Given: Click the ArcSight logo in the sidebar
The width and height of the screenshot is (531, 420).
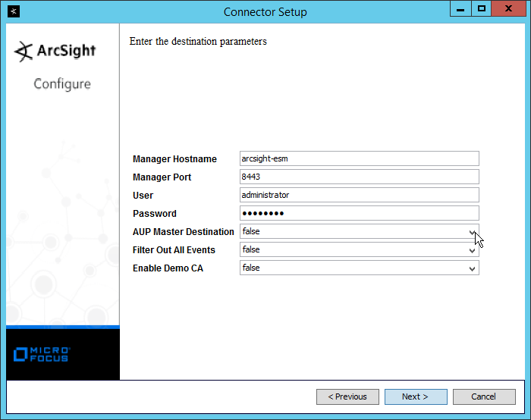Looking at the screenshot, I should pyautogui.click(x=55, y=52).
